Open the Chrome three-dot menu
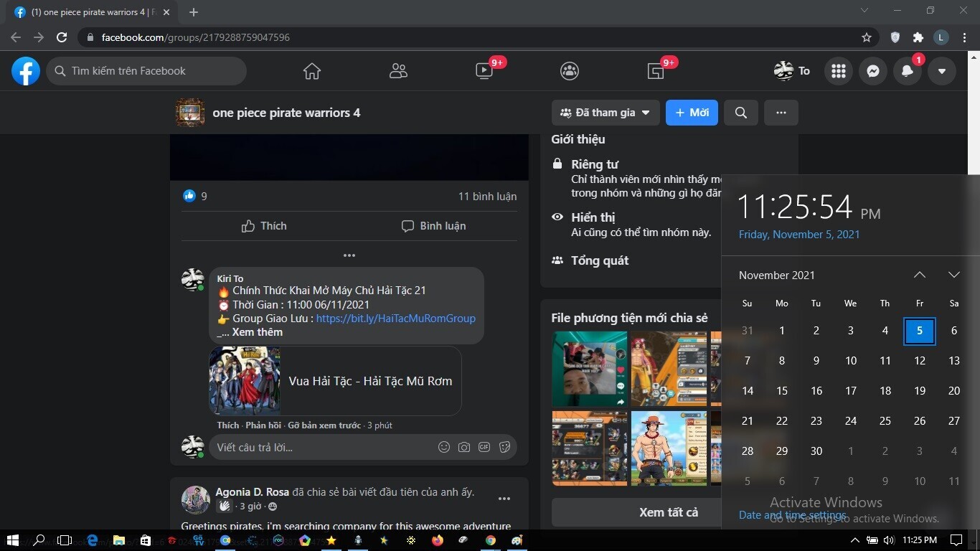The width and height of the screenshot is (980, 551). point(964,37)
